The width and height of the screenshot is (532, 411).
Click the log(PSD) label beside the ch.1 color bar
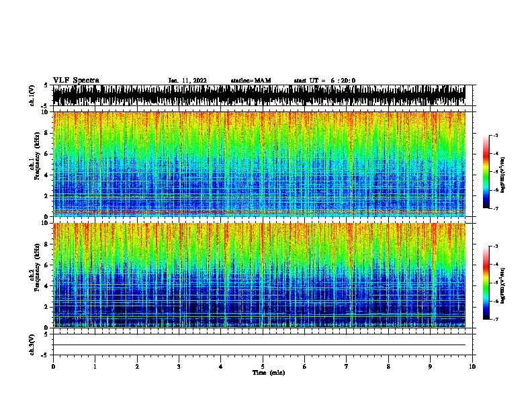503,175
